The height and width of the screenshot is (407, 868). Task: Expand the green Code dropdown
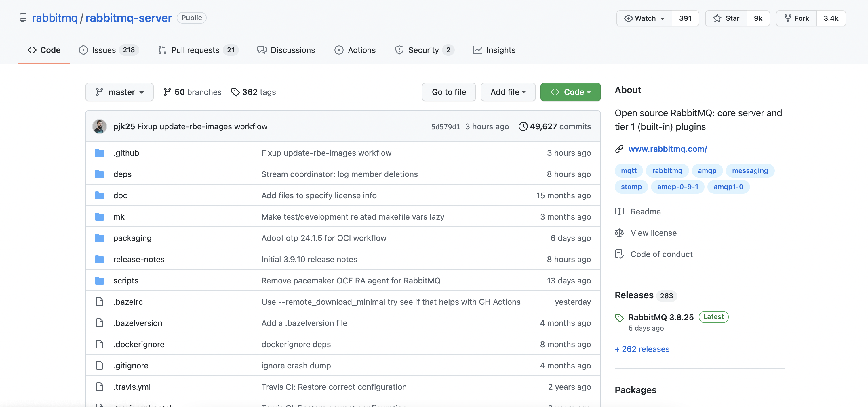[570, 92]
